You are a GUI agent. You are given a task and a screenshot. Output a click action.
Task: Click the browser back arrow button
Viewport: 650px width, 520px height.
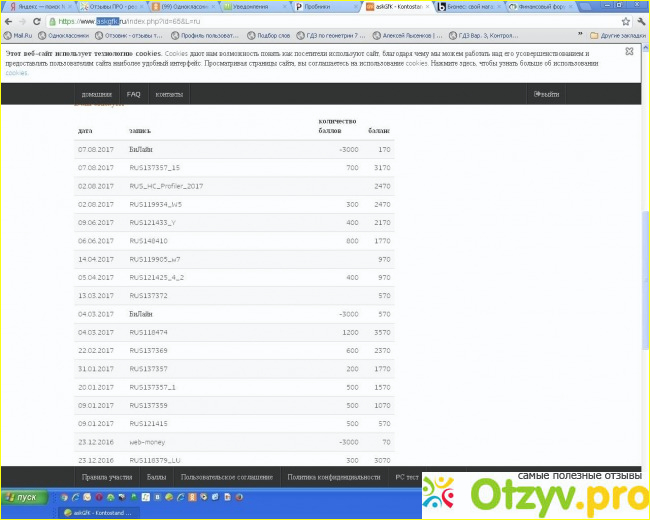[10, 20]
